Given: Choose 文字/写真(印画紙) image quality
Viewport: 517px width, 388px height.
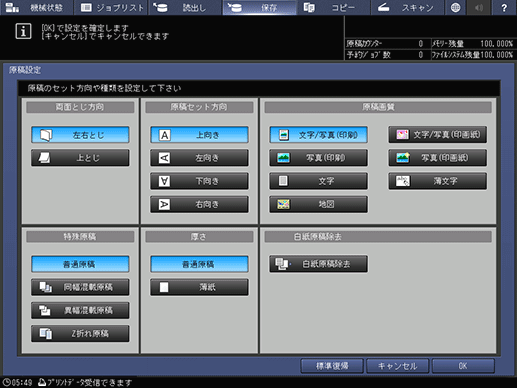Looking at the screenshot, I should click(438, 135).
